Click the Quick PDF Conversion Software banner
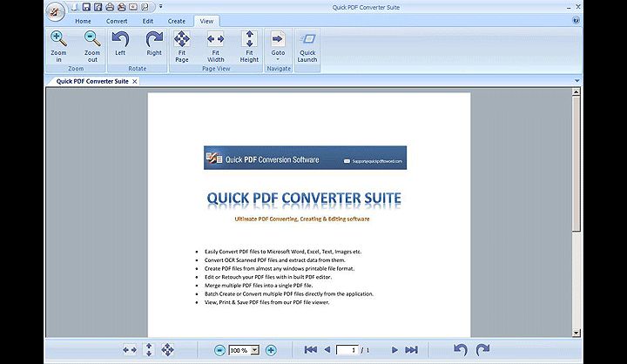 click(305, 158)
